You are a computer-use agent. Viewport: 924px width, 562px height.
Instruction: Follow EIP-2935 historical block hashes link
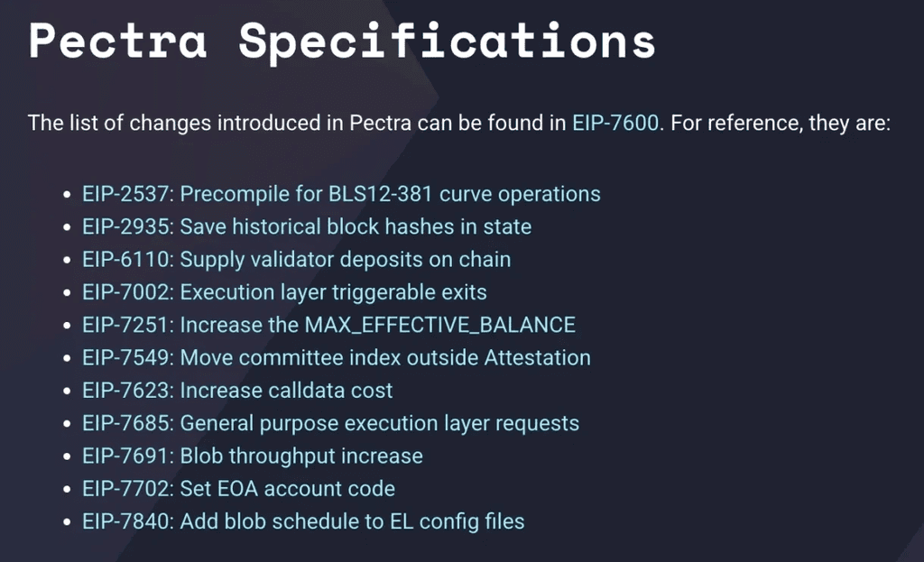point(307,226)
